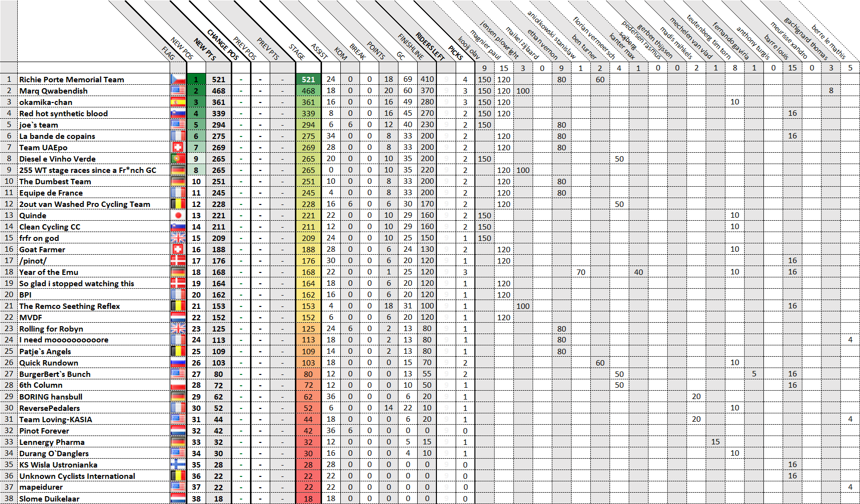Select the NEW PTS value 468 for Marq Qwabendish
Screen dimensions: 860x504
coord(218,91)
